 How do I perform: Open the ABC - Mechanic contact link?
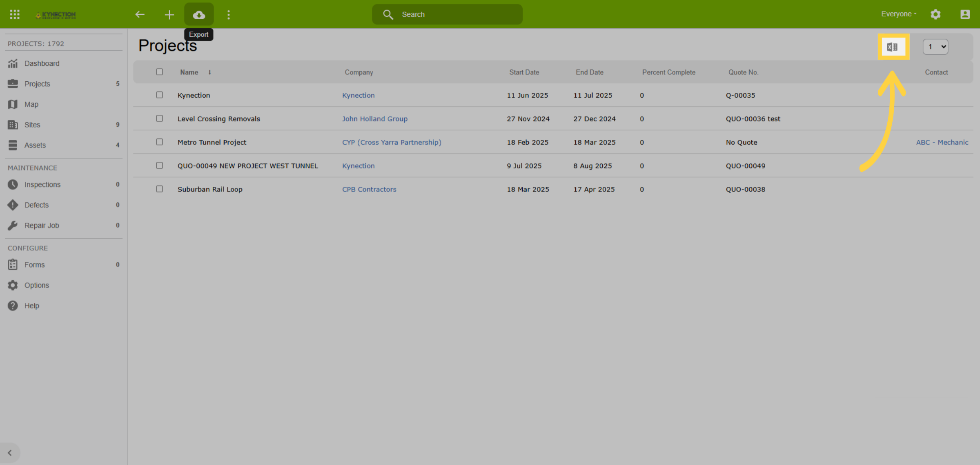click(x=942, y=142)
